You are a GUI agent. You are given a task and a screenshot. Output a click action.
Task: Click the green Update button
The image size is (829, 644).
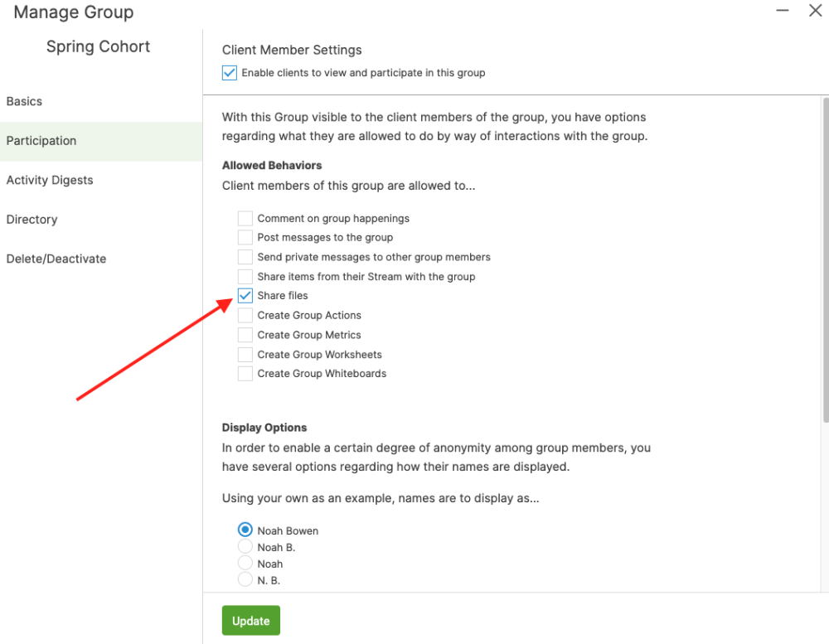coord(251,621)
